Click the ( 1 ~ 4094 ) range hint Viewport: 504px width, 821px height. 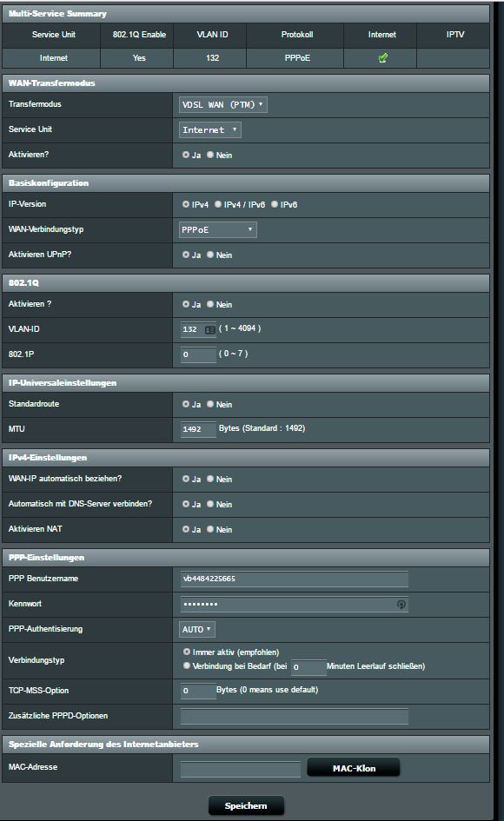click(240, 328)
